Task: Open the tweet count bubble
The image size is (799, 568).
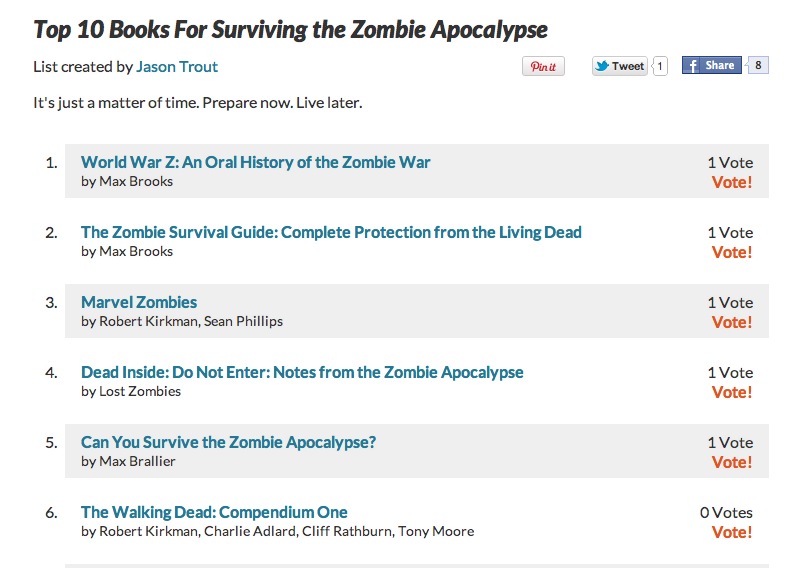Action: (x=660, y=66)
